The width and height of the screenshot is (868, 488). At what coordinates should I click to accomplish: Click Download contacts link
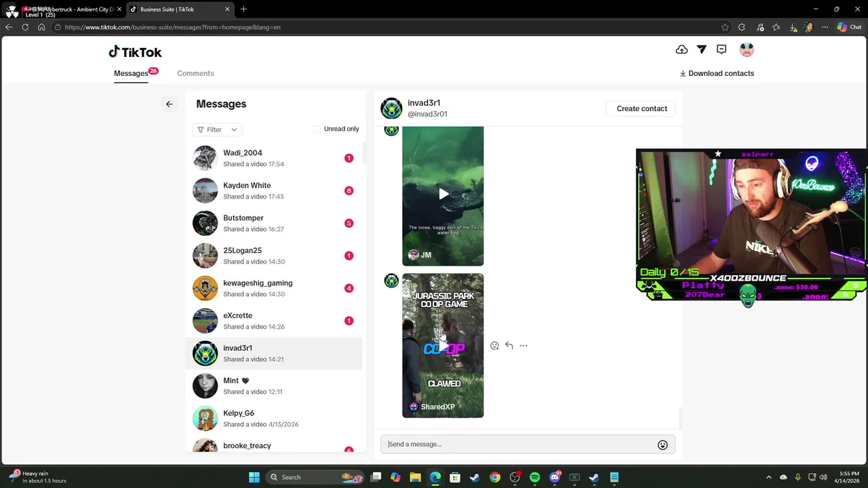click(717, 73)
